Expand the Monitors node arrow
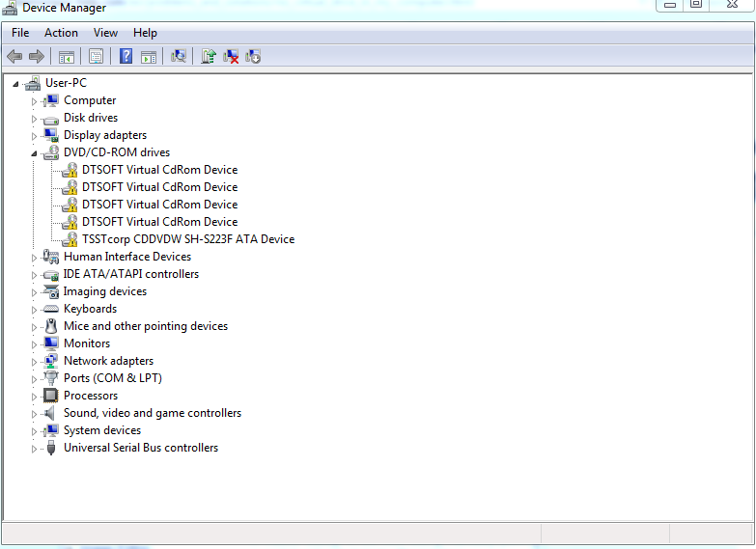Viewport: 756px width, 549px height. pyautogui.click(x=34, y=344)
